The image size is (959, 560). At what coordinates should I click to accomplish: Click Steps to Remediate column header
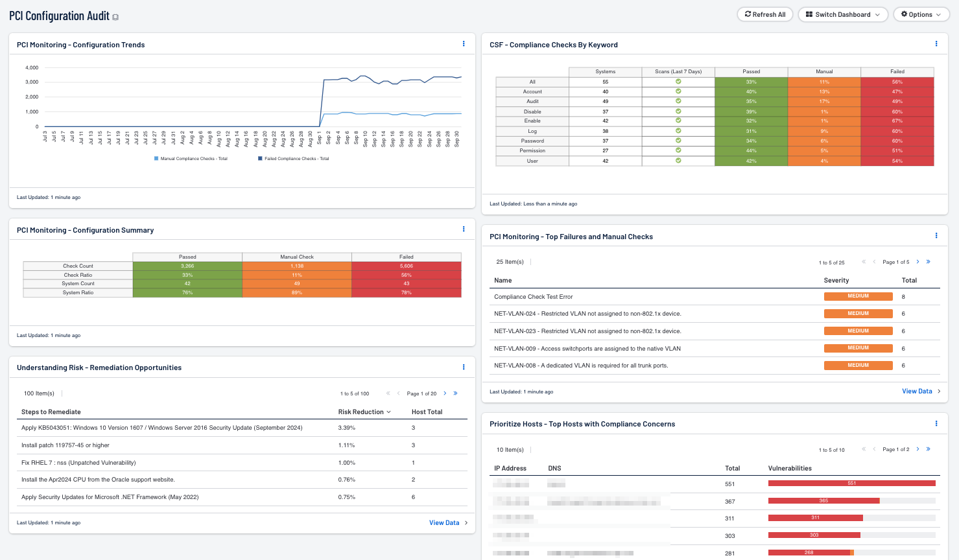coord(51,412)
